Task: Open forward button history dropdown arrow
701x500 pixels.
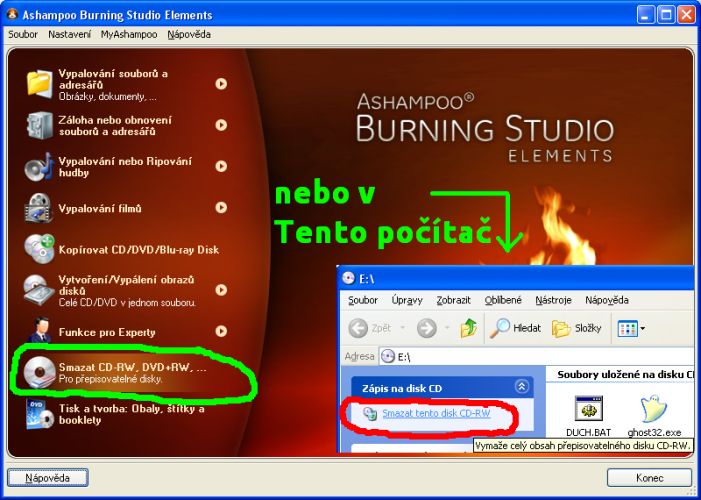Action: 447,329
